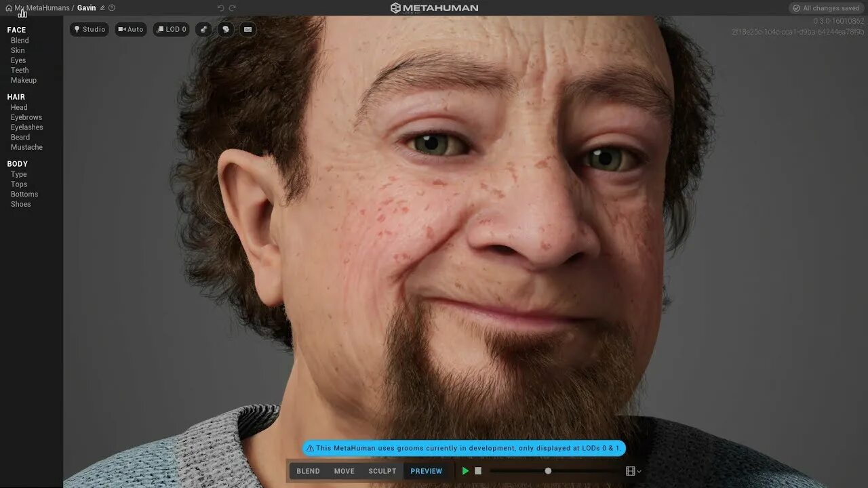Go back to My MetaHumans
This screenshot has height=488, width=868.
[42, 8]
